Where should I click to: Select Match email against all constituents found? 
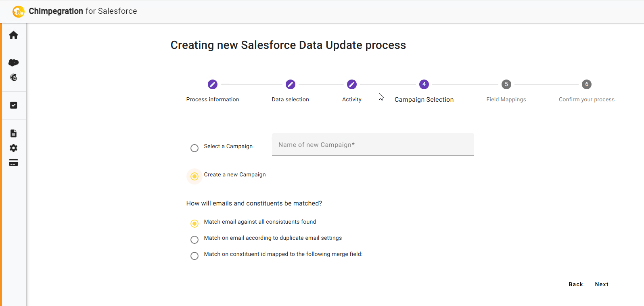tap(194, 224)
